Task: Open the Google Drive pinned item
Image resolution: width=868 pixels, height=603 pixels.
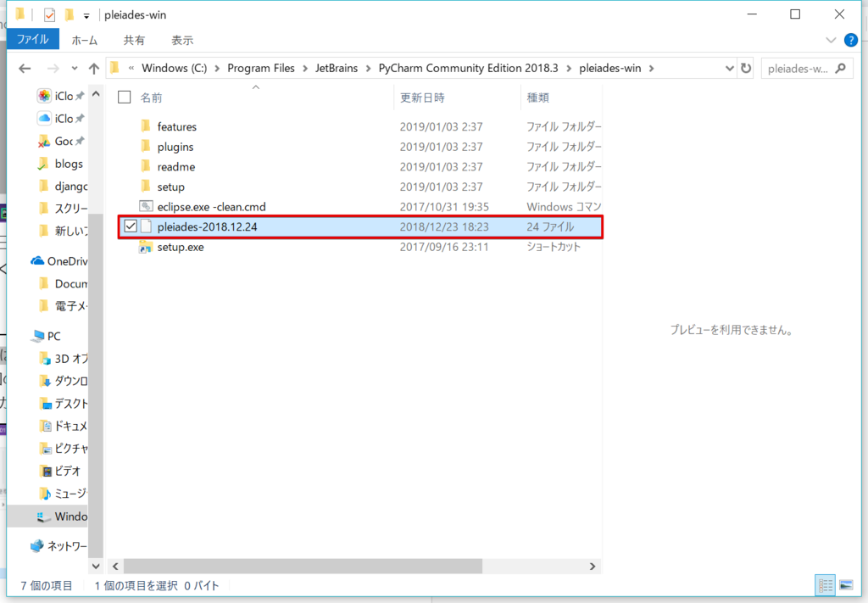Action: click(61, 141)
